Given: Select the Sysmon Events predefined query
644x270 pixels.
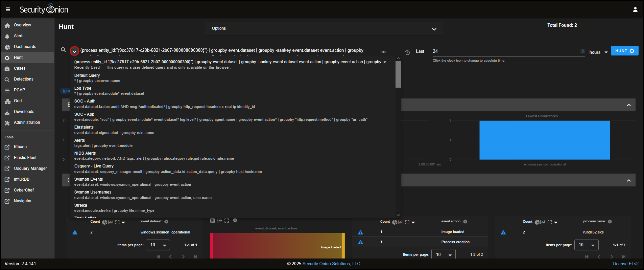Looking at the screenshot, I should click(x=89, y=179).
